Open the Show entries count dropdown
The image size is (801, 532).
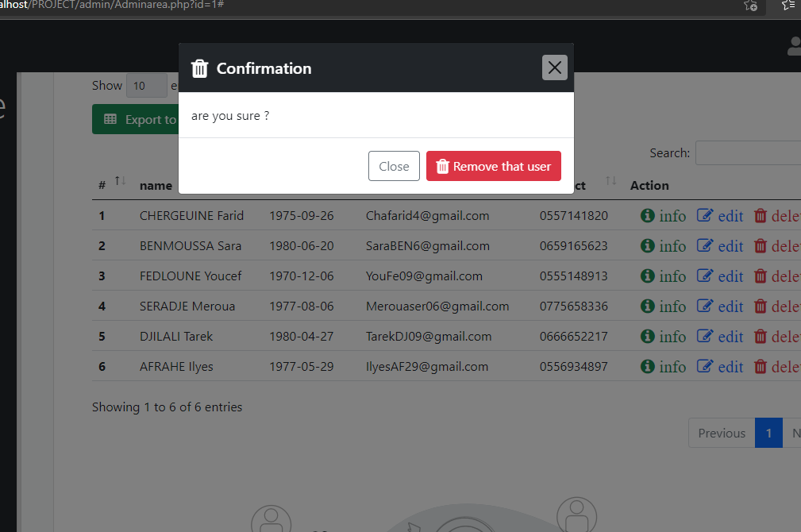pos(147,85)
